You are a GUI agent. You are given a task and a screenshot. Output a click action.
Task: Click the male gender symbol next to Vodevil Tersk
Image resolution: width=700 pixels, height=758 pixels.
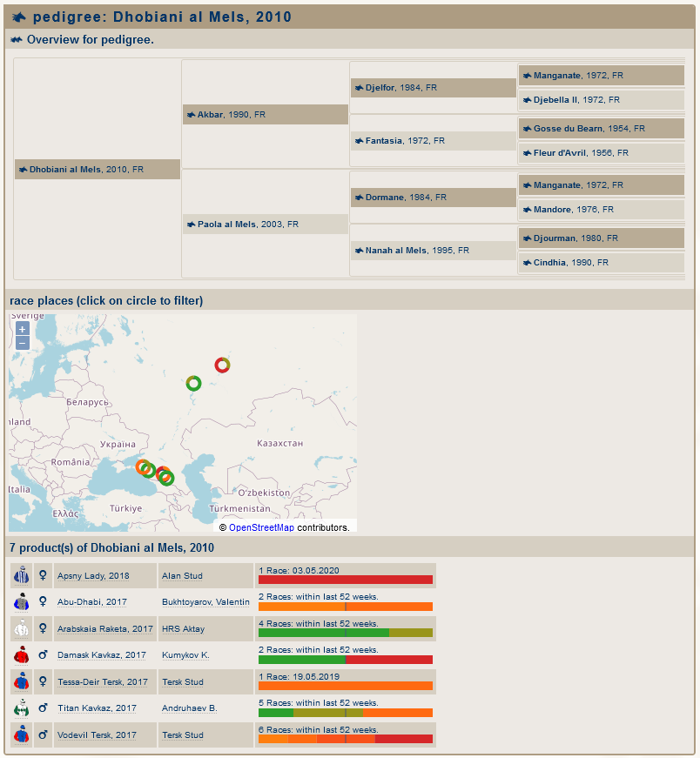(43, 735)
